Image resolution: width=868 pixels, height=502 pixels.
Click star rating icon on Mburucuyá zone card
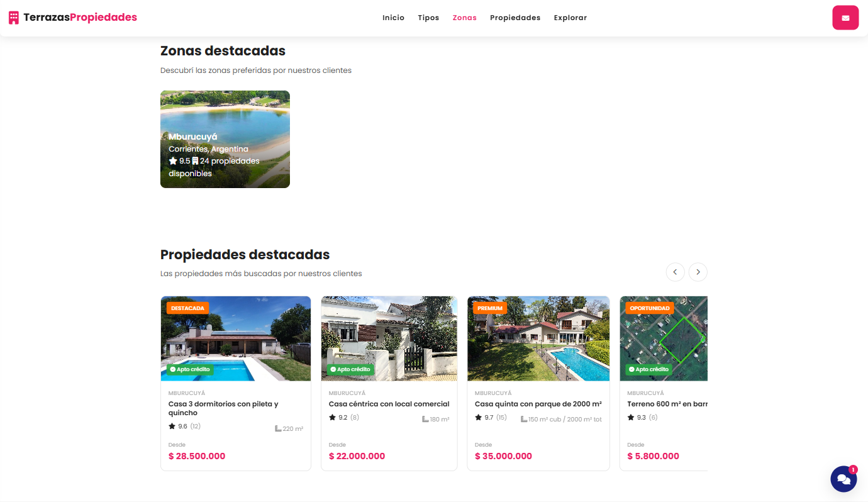tap(173, 161)
